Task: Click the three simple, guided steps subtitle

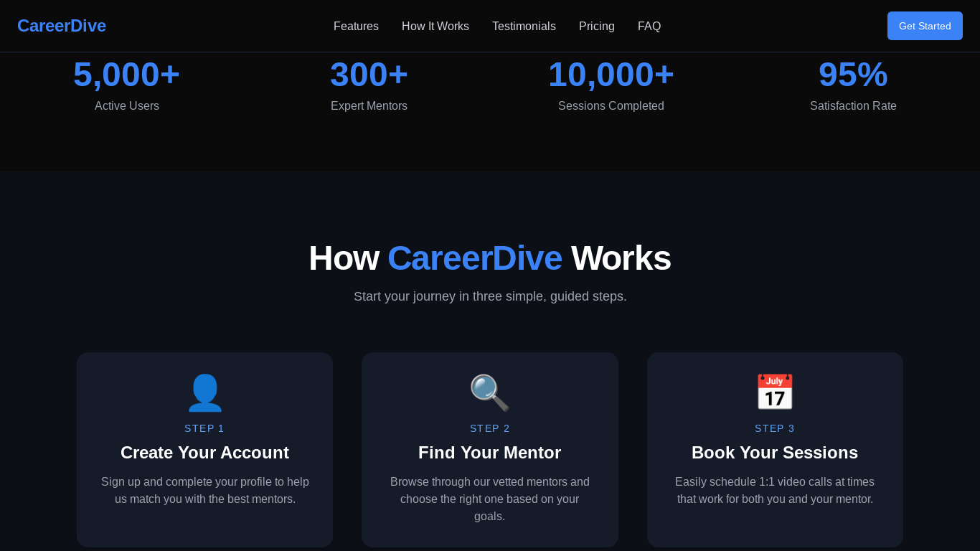Action: click(490, 296)
